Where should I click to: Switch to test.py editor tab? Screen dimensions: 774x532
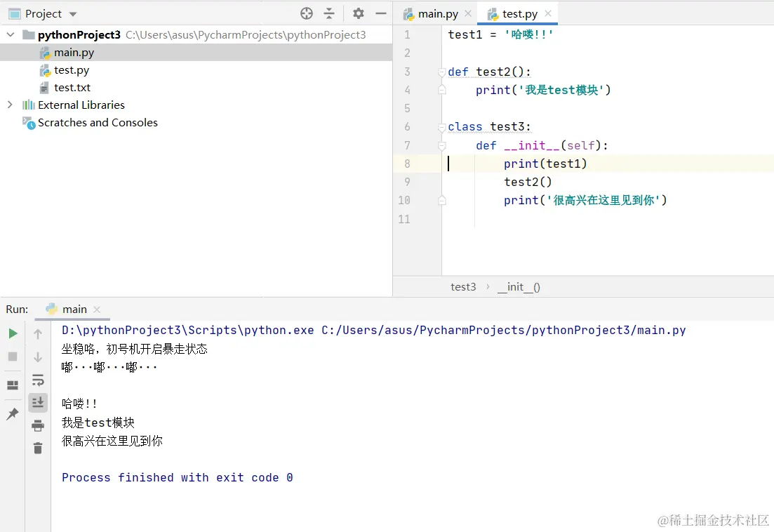pyautogui.click(x=519, y=14)
